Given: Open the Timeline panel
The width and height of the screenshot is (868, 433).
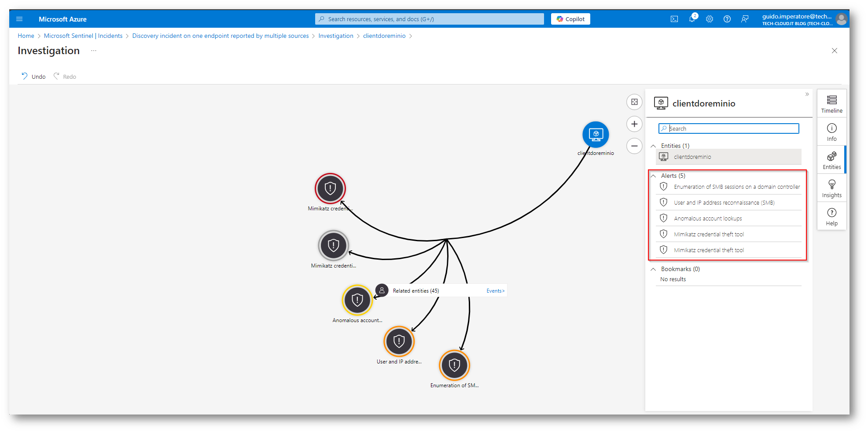Looking at the screenshot, I should pyautogui.click(x=831, y=104).
